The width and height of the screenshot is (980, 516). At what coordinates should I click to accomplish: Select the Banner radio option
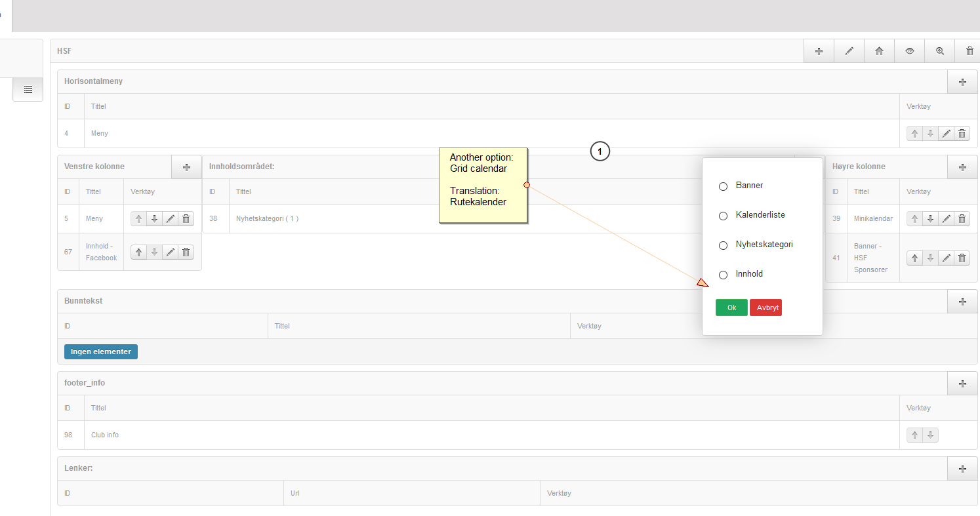(723, 186)
